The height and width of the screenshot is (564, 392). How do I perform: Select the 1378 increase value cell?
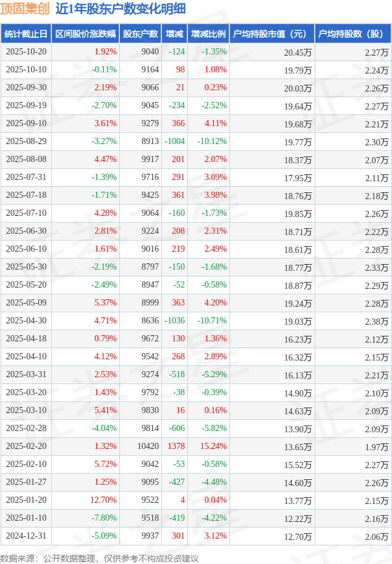176,446
